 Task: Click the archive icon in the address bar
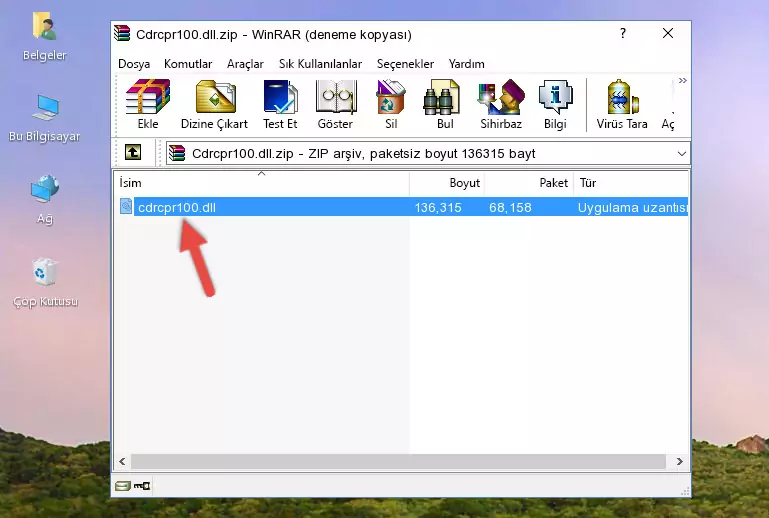click(177, 153)
